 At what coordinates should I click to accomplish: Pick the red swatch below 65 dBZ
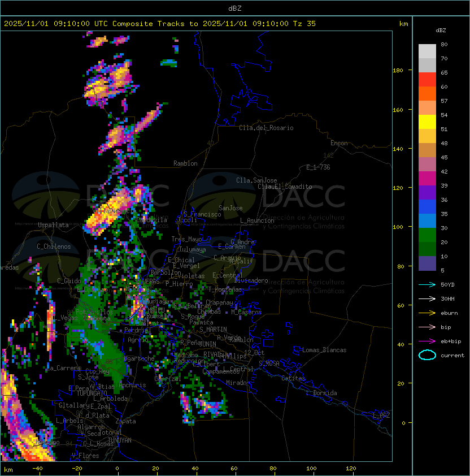click(x=427, y=80)
